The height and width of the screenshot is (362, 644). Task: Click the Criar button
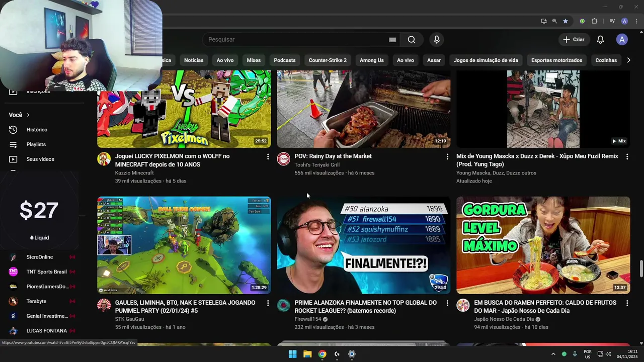(574, 40)
